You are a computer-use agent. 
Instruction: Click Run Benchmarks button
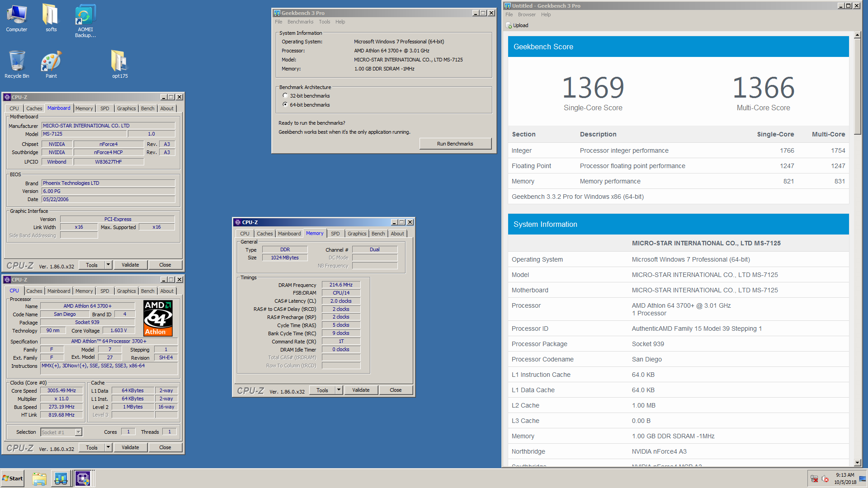455,144
